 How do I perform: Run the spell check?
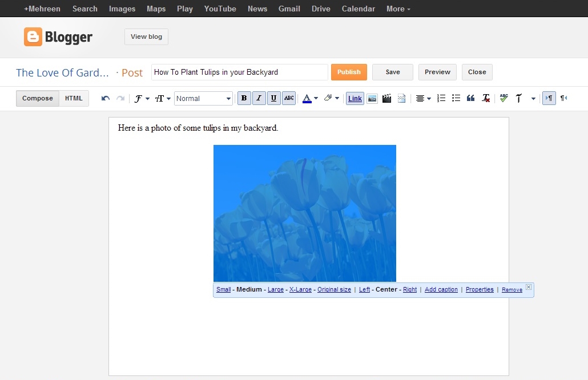[504, 98]
